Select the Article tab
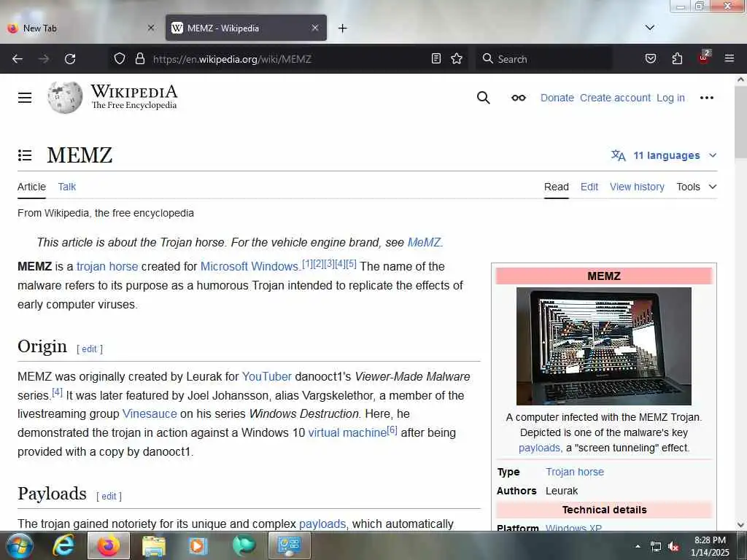Viewport: 747px width, 560px height. (x=31, y=187)
